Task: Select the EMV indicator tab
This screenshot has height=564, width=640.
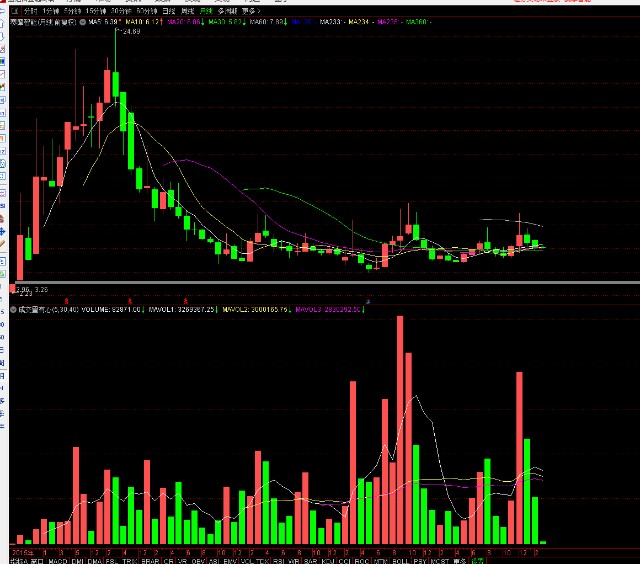Action: pyautogui.click(x=230, y=561)
